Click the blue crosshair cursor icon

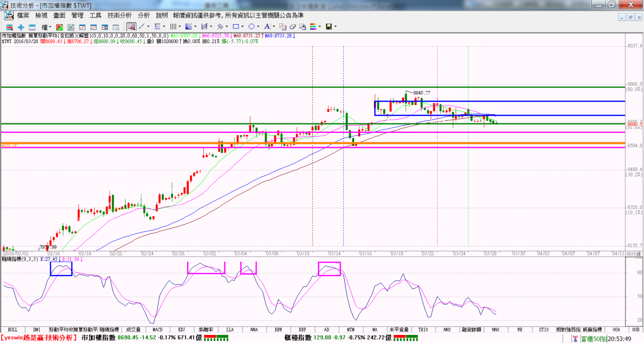(21, 27)
